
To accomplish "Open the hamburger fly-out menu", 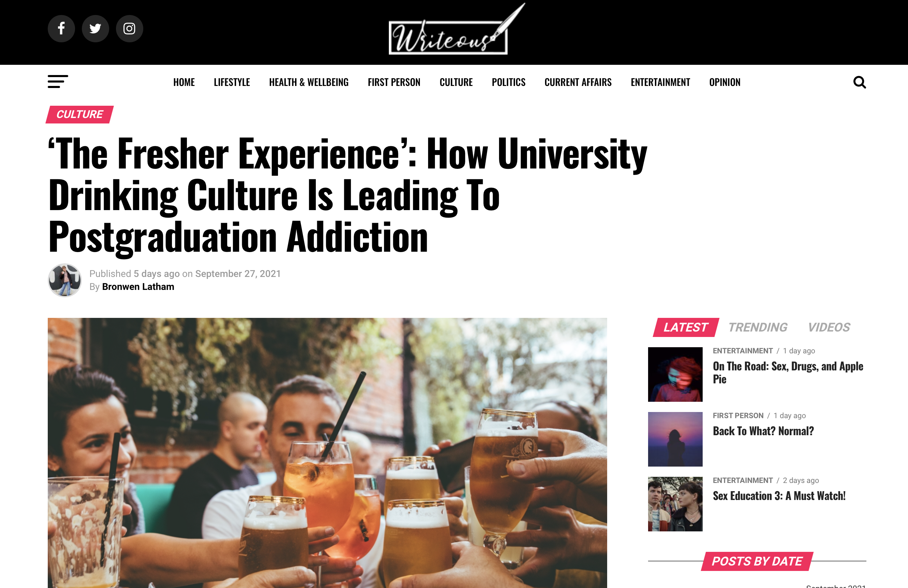I will click(58, 82).
